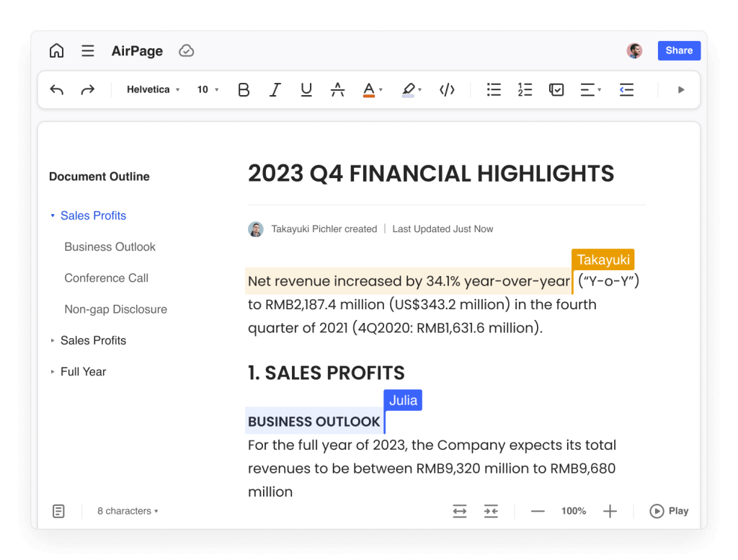The width and height of the screenshot is (738, 560).
Task: Toggle underline formatting
Action: pyautogui.click(x=306, y=89)
